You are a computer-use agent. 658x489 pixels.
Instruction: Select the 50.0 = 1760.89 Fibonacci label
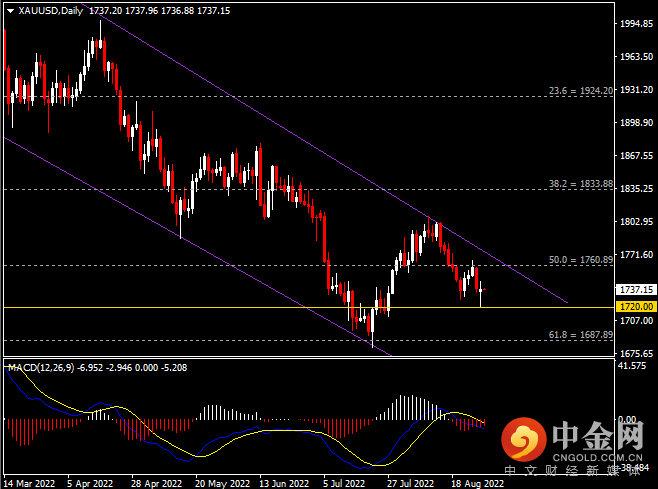[x=581, y=260]
